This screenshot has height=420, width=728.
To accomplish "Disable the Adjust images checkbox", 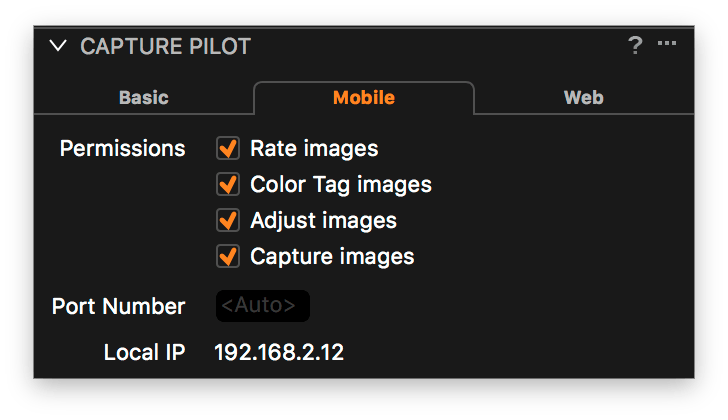I will 228,220.
